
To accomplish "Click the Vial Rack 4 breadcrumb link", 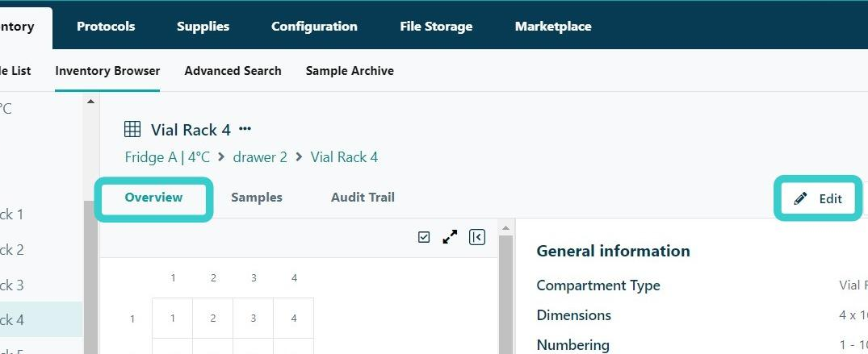I will (x=344, y=157).
